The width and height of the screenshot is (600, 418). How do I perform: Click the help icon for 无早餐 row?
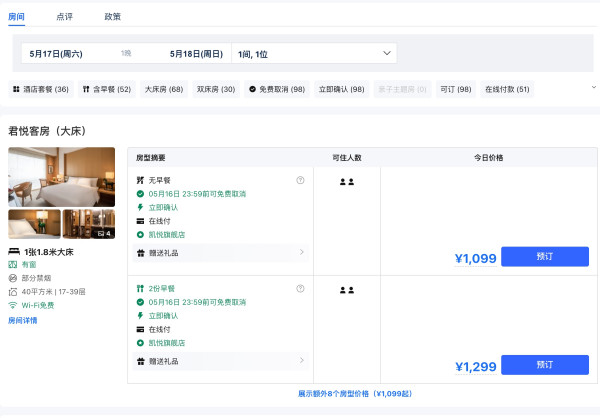point(300,180)
